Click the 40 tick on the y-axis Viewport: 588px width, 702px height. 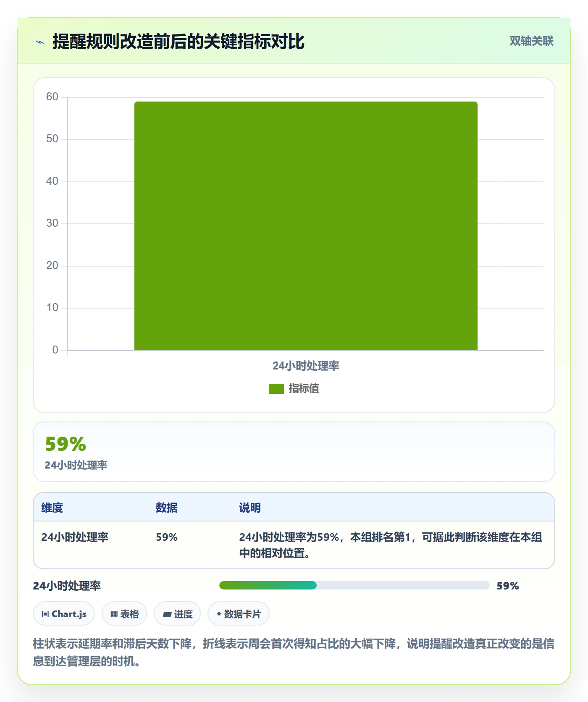(x=52, y=181)
